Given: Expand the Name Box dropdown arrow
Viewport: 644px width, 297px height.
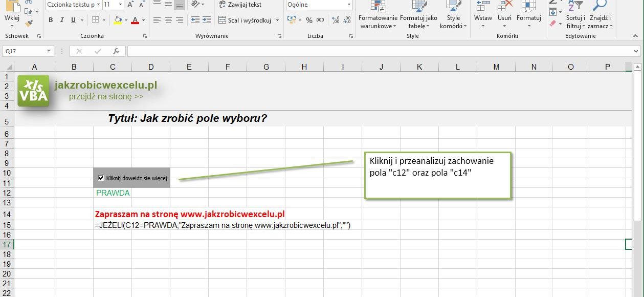Looking at the screenshot, I should click(49, 51).
